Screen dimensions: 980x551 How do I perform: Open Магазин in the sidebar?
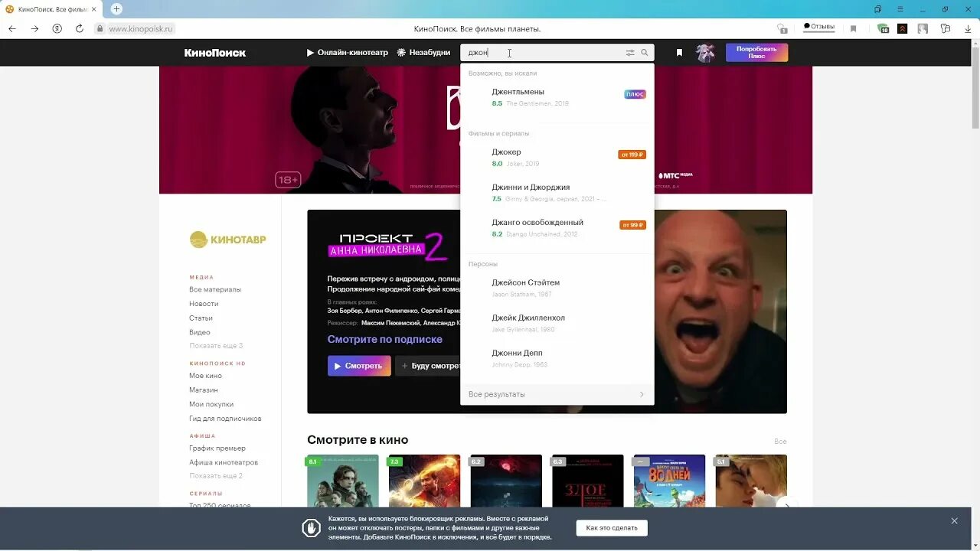pyautogui.click(x=204, y=390)
